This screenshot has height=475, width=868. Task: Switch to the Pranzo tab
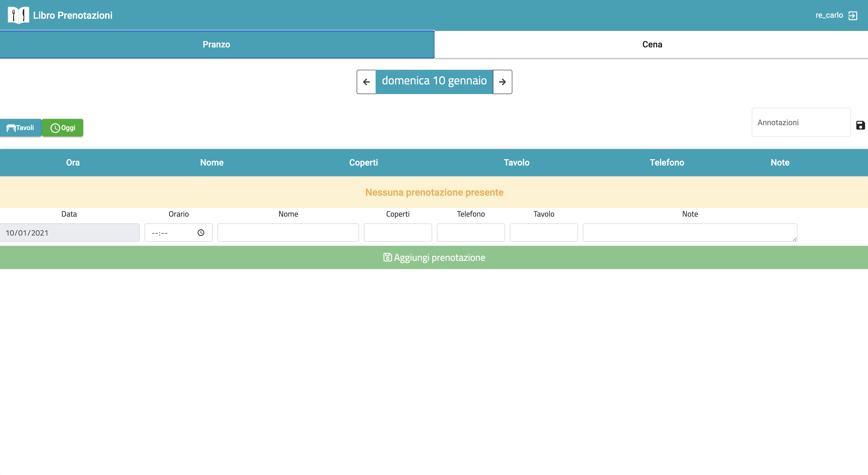[x=217, y=44]
